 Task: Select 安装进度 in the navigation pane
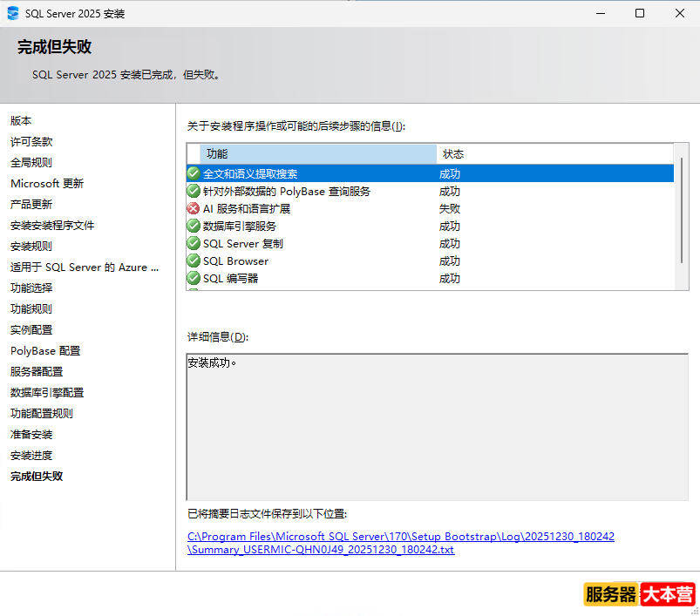point(31,455)
